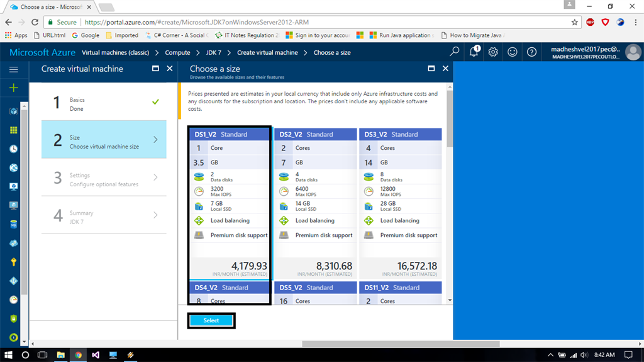Image resolution: width=644 pixels, height=362 pixels.
Task: Expand the chevron on Settings step
Action: click(x=156, y=178)
